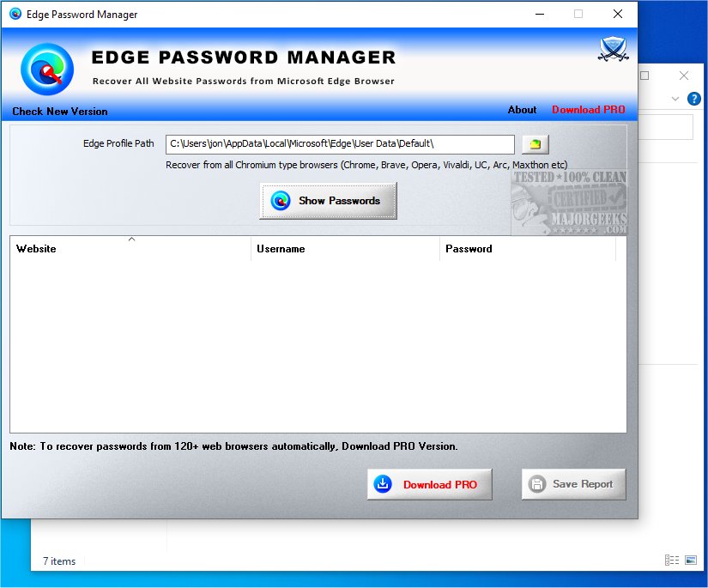Image resolution: width=708 pixels, height=588 pixels.
Task: Click the Download PRO button at bottom
Action: pos(429,484)
